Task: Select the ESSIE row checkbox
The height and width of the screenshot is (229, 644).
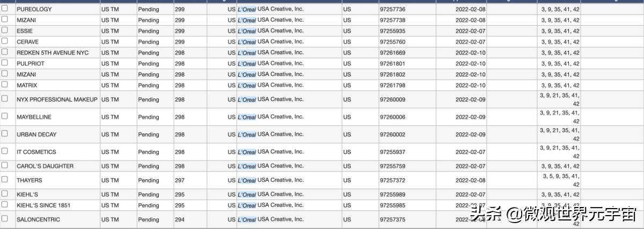Action: (5, 30)
